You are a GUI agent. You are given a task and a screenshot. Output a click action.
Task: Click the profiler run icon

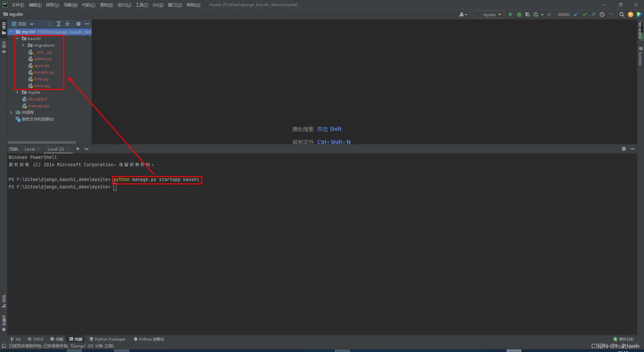pos(536,14)
